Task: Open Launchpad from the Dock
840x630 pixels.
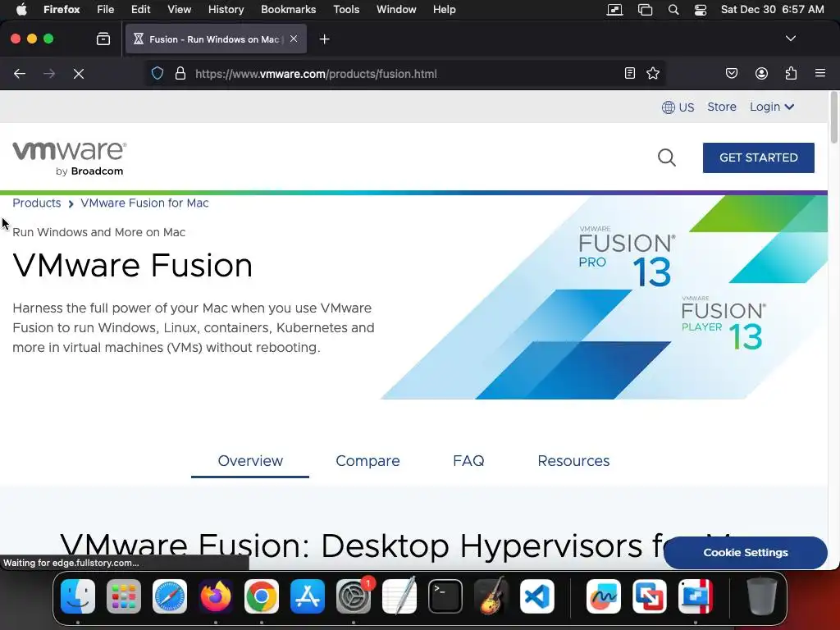Action: coord(124,596)
